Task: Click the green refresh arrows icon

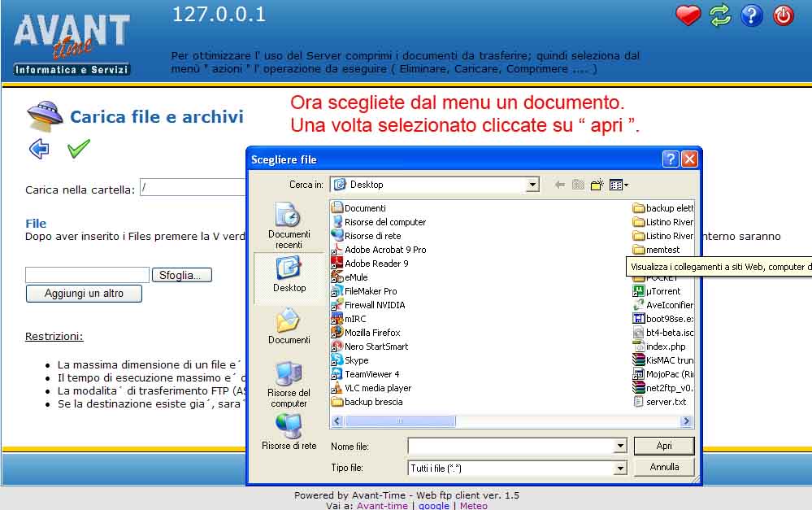Action: coord(720,15)
